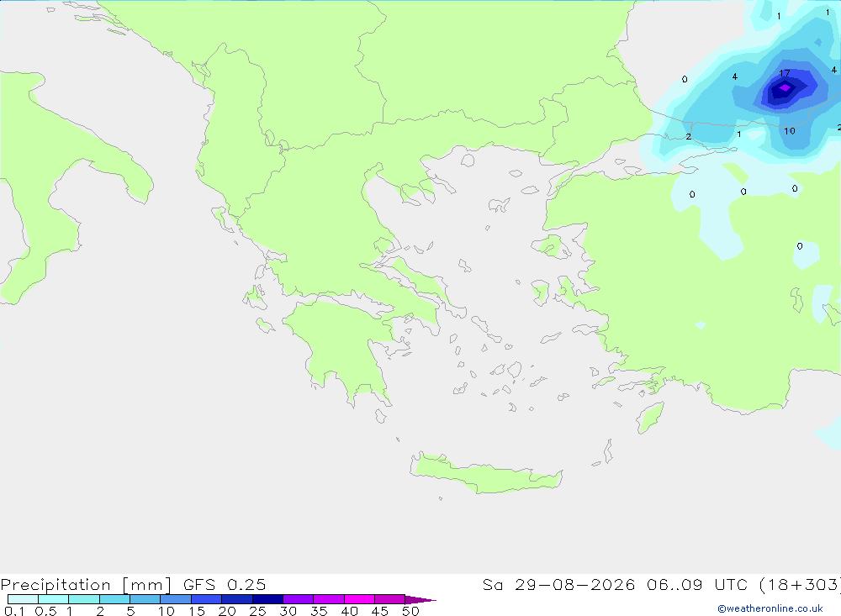Image resolution: width=841 pixels, height=616 pixels.
Task: Click the '35' legend scale label
Action: (319, 611)
